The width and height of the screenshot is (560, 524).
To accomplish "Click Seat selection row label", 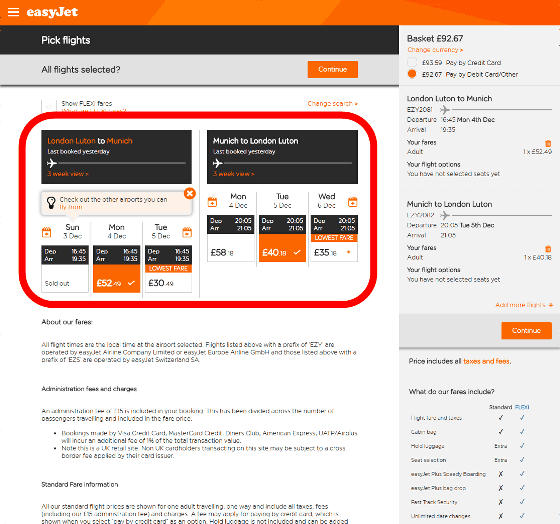I will [428, 460].
